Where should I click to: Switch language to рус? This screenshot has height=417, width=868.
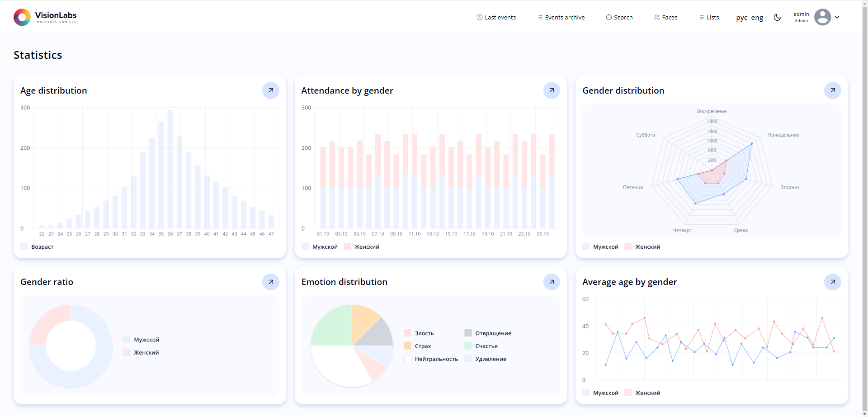pyautogui.click(x=741, y=18)
